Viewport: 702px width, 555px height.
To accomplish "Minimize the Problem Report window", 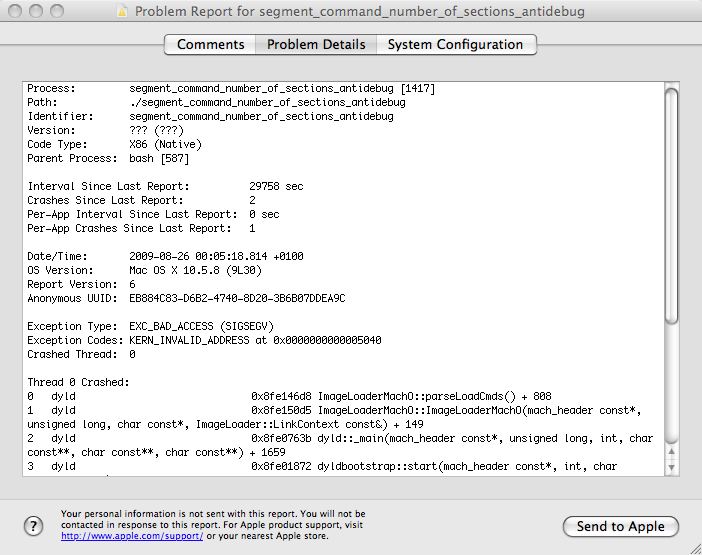I will [35, 12].
